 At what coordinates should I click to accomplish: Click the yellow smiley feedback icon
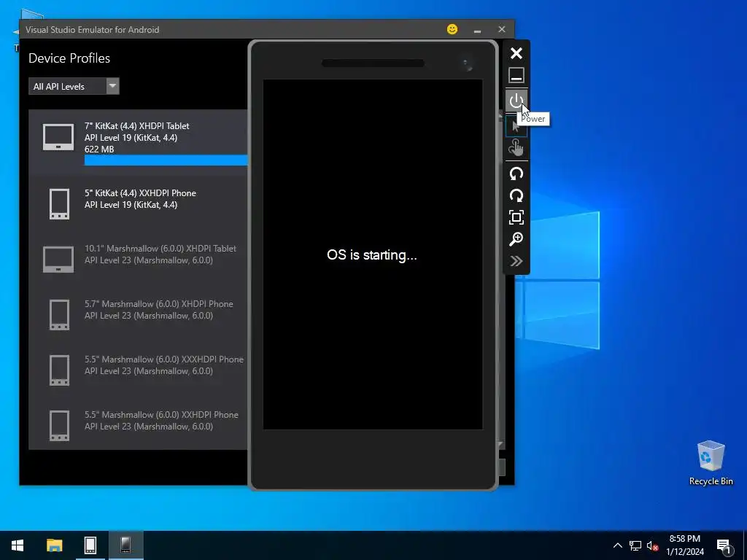point(452,29)
